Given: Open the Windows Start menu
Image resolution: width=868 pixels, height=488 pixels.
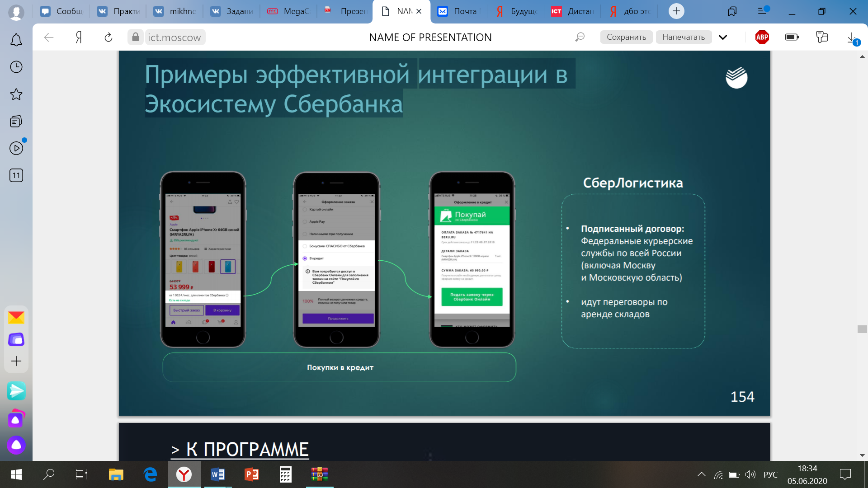Looking at the screenshot, I should [16, 474].
